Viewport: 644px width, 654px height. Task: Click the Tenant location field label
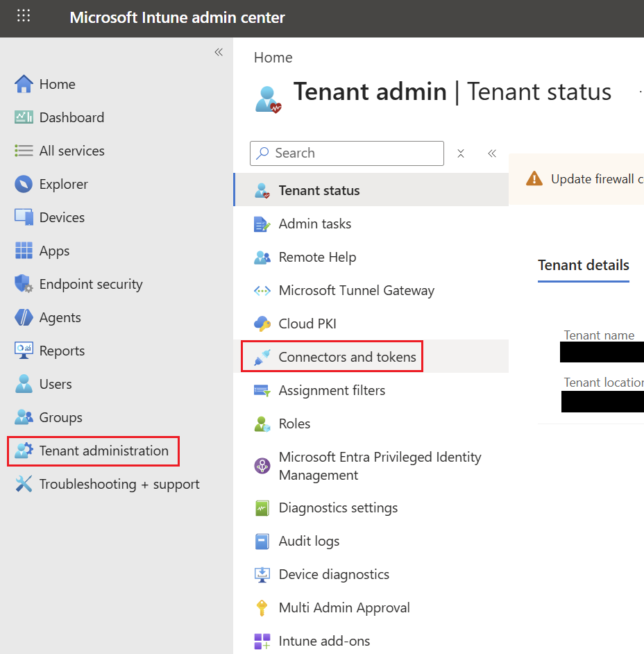(x=604, y=383)
